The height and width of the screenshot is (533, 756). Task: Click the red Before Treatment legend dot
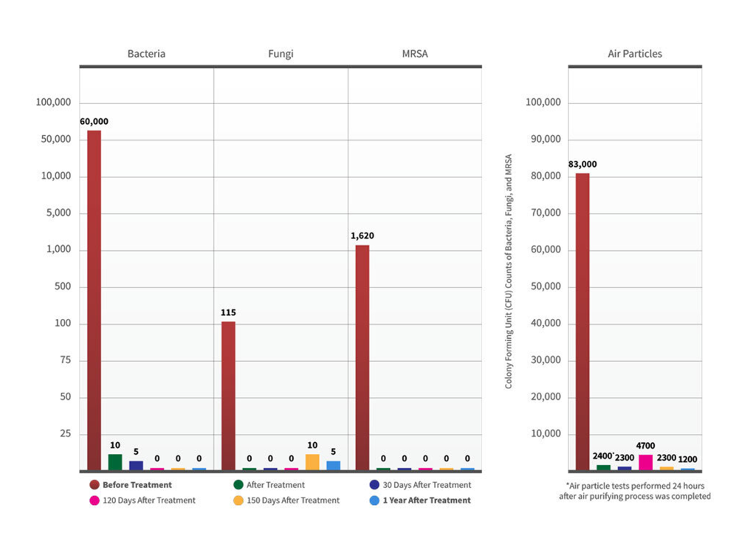click(x=94, y=485)
